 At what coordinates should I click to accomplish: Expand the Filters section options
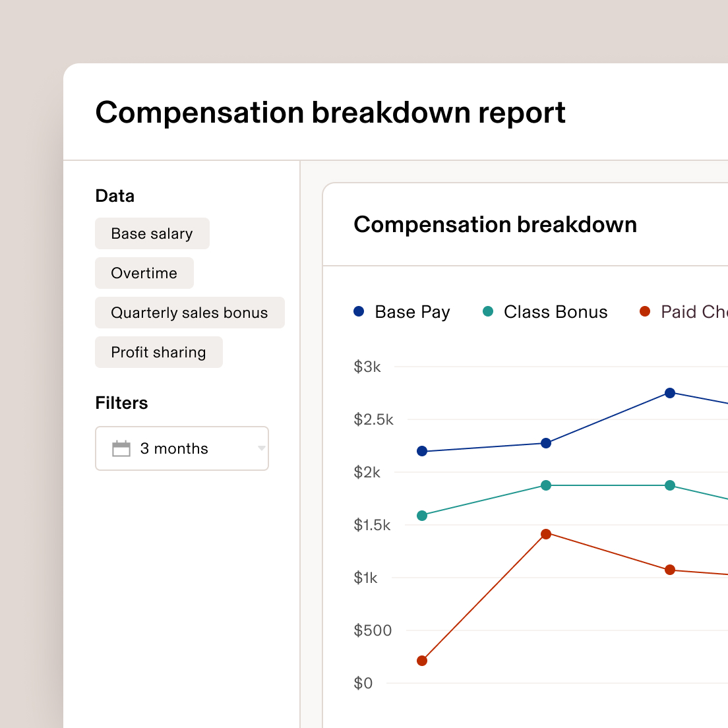pos(121,402)
